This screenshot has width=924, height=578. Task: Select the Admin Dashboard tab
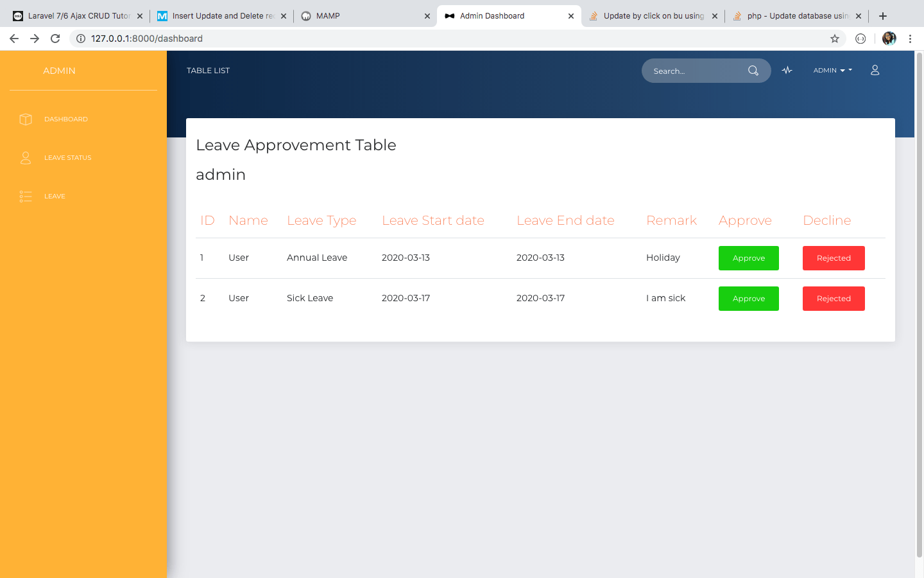click(509, 16)
